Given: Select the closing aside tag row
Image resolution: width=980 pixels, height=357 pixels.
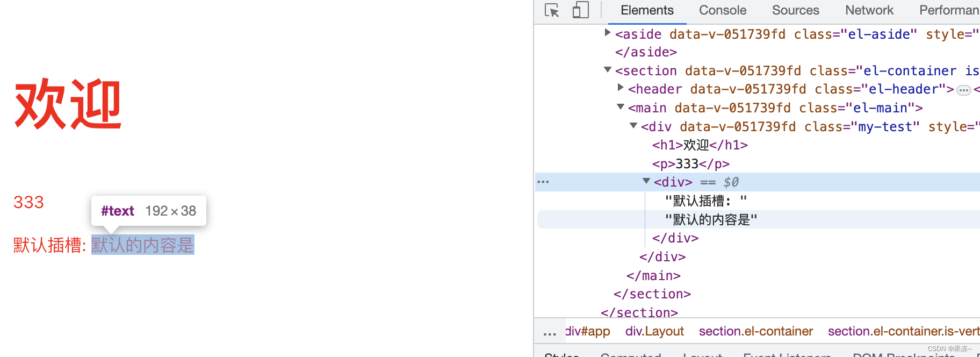Looking at the screenshot, I should 646,52.
